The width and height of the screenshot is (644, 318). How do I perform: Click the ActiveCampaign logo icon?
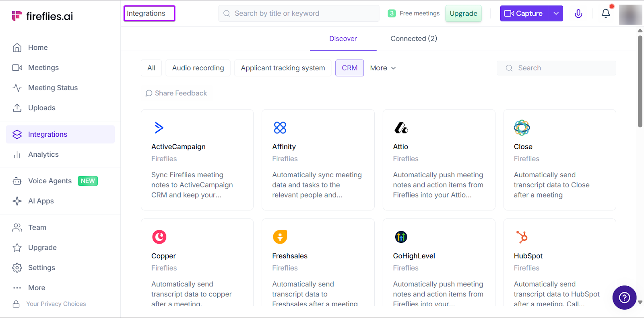tap(159, 128)
